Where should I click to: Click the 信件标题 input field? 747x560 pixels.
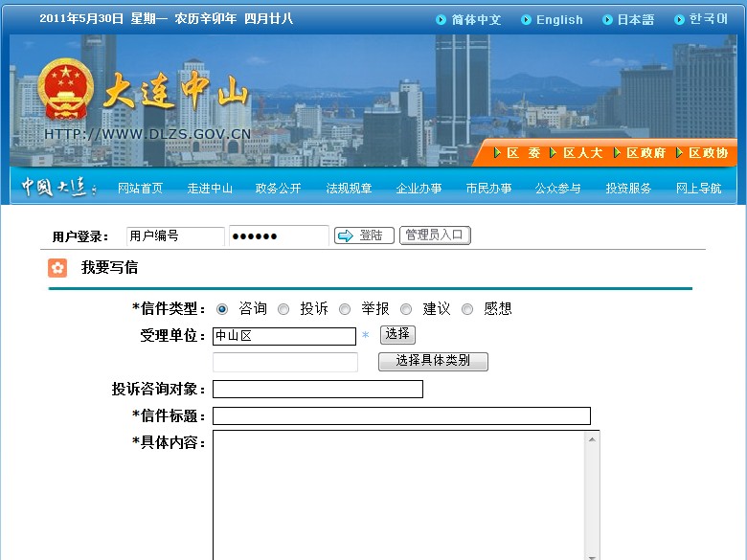coord(401,415)
